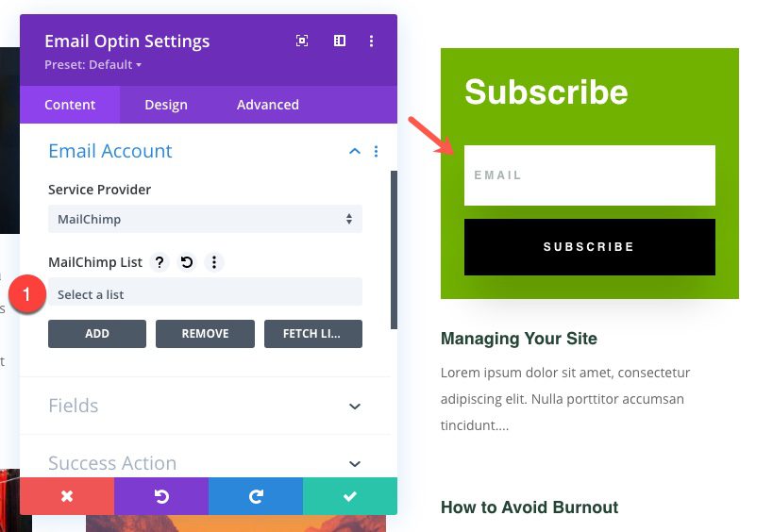
Task: Snap settings modal to sidebar icon
Action: click(x=340, y=41)
